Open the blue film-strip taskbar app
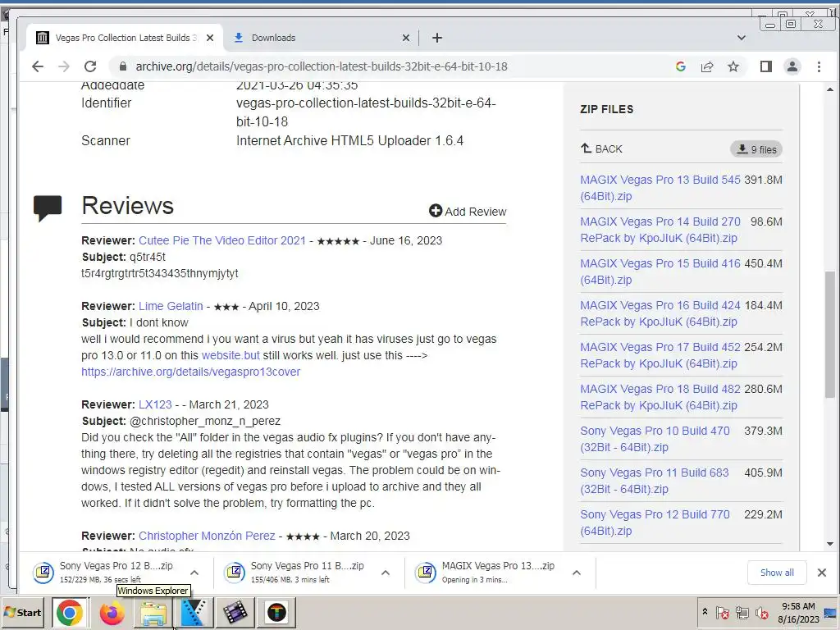This screenshot has height=630, width=840. point(194,612)
